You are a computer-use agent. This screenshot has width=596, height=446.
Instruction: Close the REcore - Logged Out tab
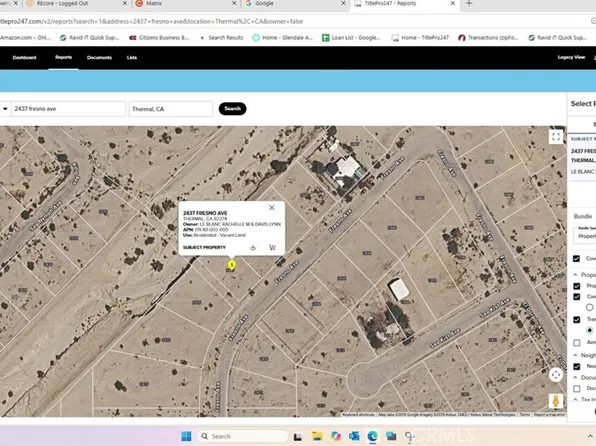(x=125, y=3)
